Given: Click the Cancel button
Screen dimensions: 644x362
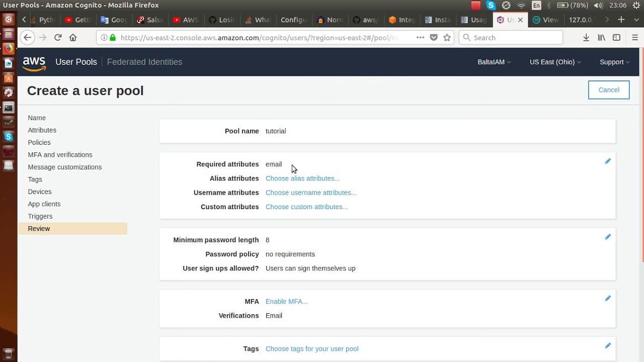Looking at the screenshot, I should click(x=609, y=90).
